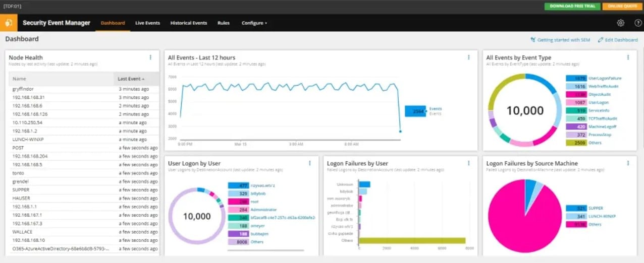Viewport: 644px width, 263px height.
Task: Click the UserLogon legend swatch 1087
Action: 576,102
